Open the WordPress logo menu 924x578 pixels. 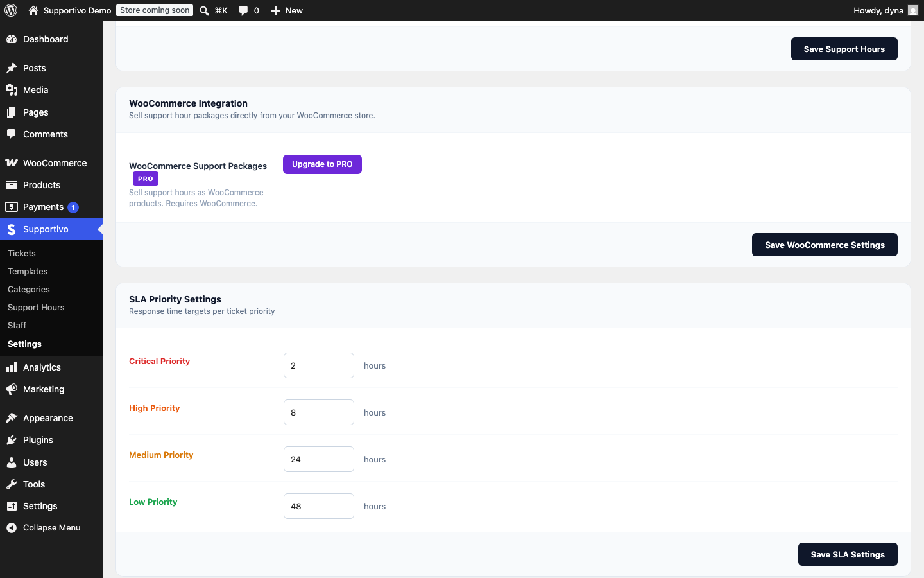11,10
